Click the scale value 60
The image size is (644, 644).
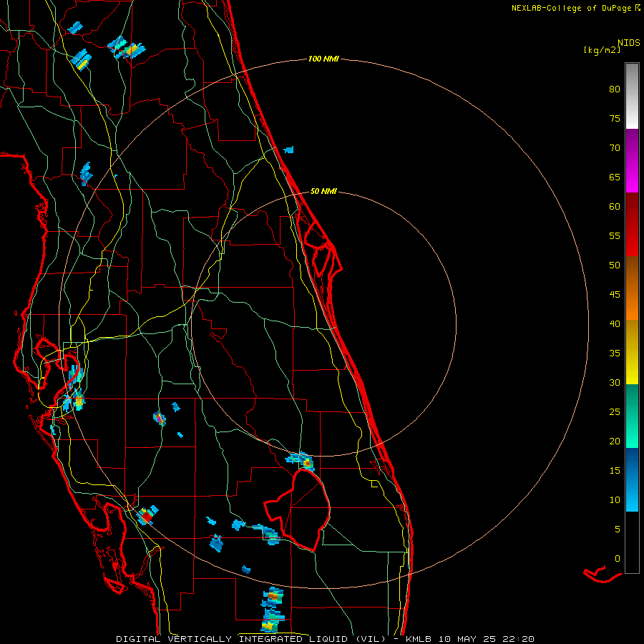pyautogui.click(x=615, y=207)
